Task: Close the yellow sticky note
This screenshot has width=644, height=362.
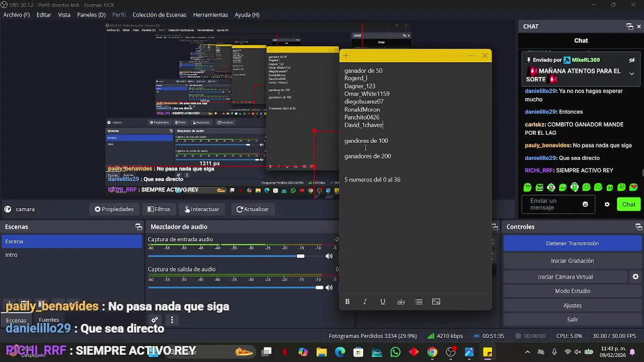Action: (x=485, y=56)
